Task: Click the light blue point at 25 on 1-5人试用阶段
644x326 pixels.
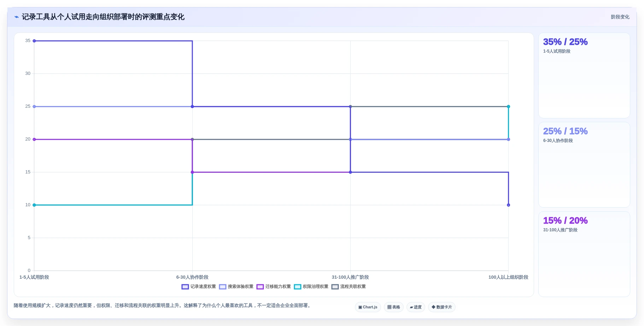Action: coord(34,107)
